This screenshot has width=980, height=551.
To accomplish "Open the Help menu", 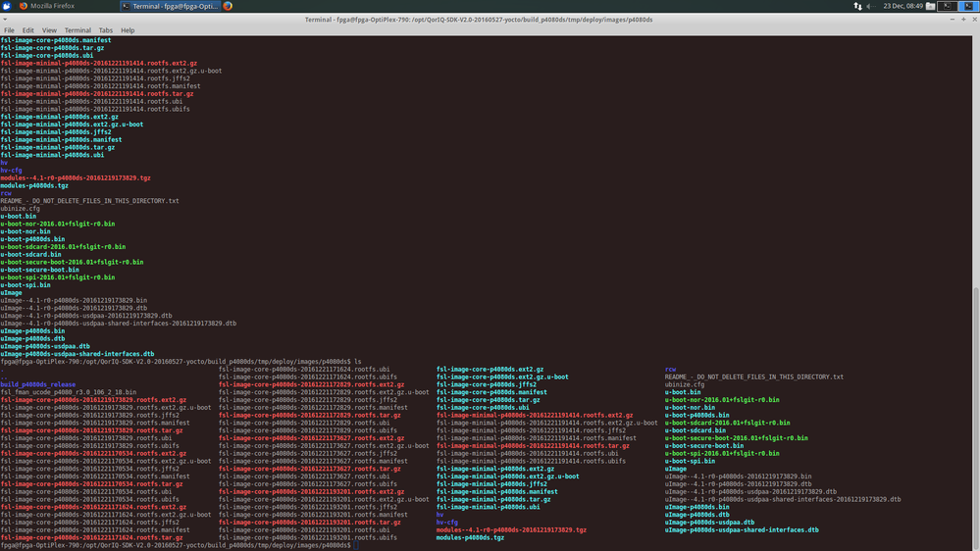I will 128,30.
